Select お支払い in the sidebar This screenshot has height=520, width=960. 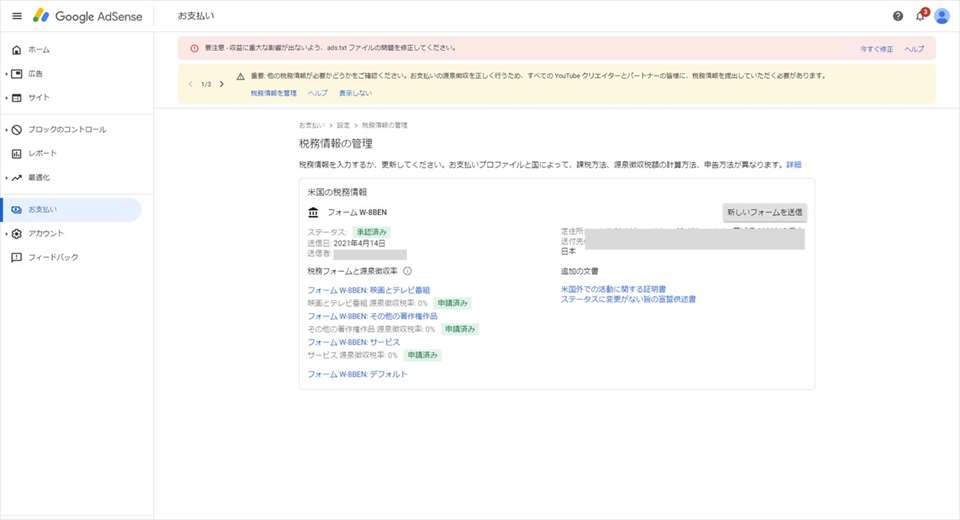pos(42,209)
